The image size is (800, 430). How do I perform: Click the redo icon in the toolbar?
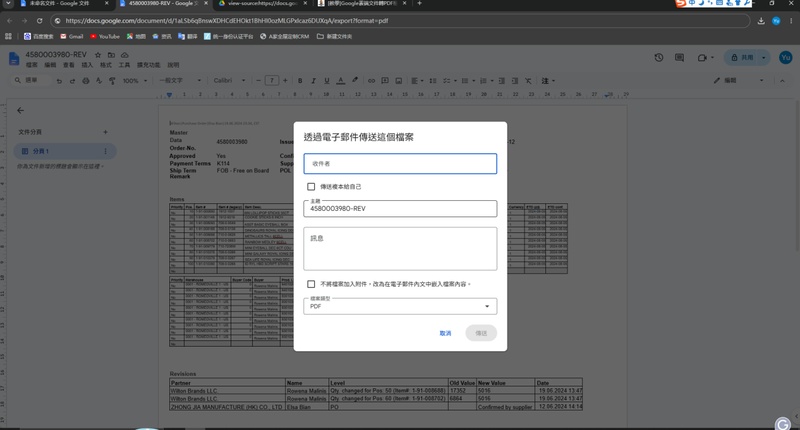pyautogui.click(x=72, y=81)
